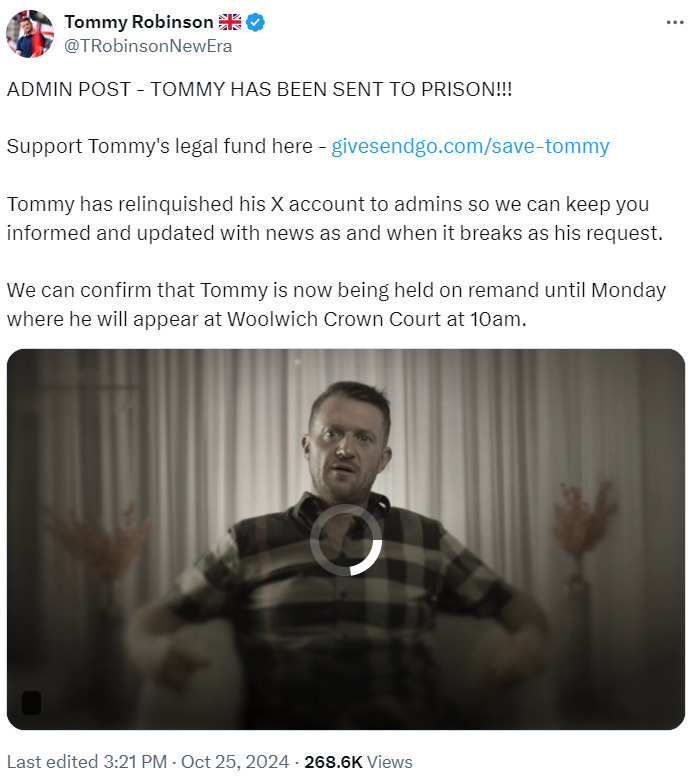Click the Oct 25, 2024 date
Screen dimensions: 695x777
click(235, 762)
